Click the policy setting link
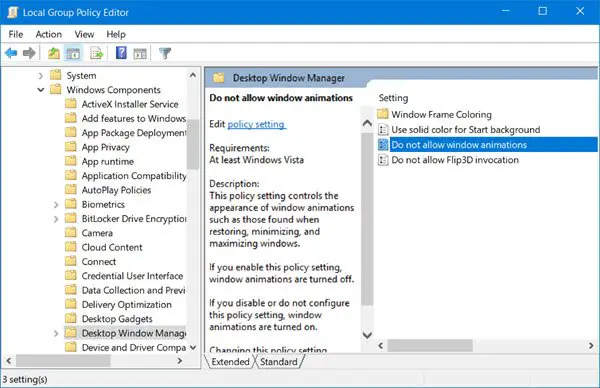This screenshot has width=600, height=388. tap(256, 124)
